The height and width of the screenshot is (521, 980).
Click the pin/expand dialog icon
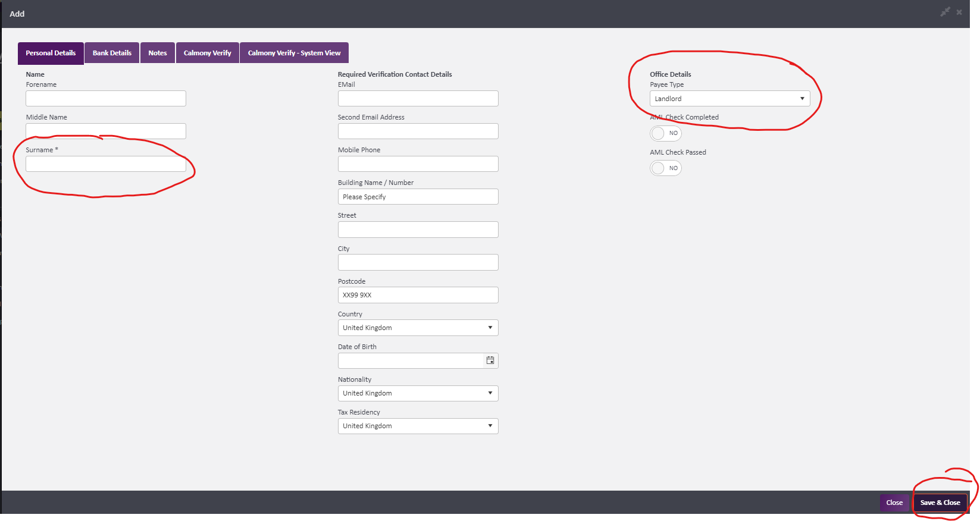pos(945,12)
